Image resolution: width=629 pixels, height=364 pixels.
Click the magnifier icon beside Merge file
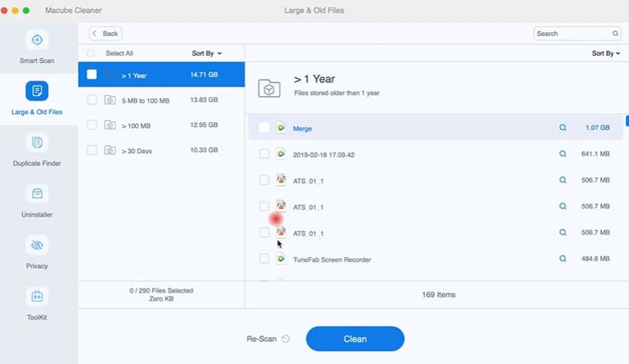point(562,128)
